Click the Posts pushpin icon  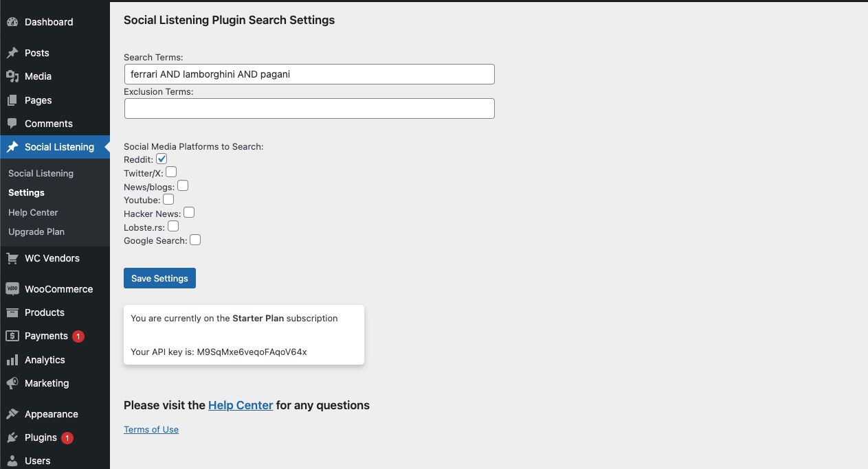coord(12,53)
